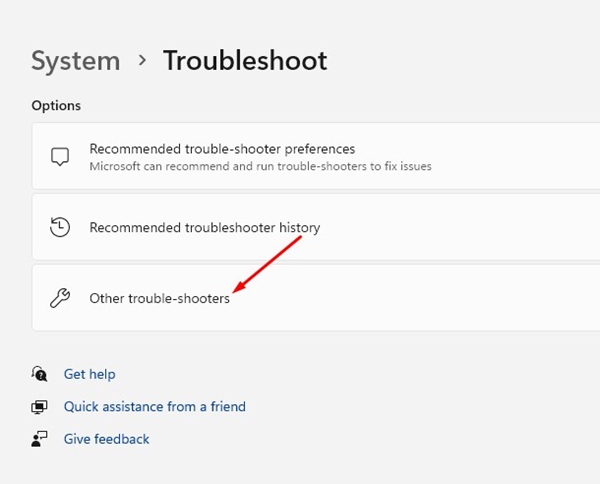Click the speech bubble icon for trouble-shooter preferences
Image resolution: width=600 pixels, height=484 pixels.
(x=60, y=157)
